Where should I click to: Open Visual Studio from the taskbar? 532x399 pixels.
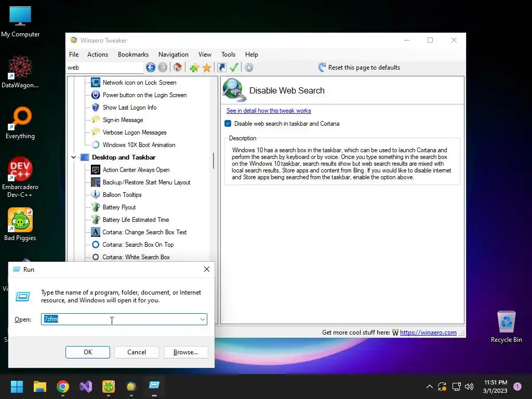click(86, 387)
